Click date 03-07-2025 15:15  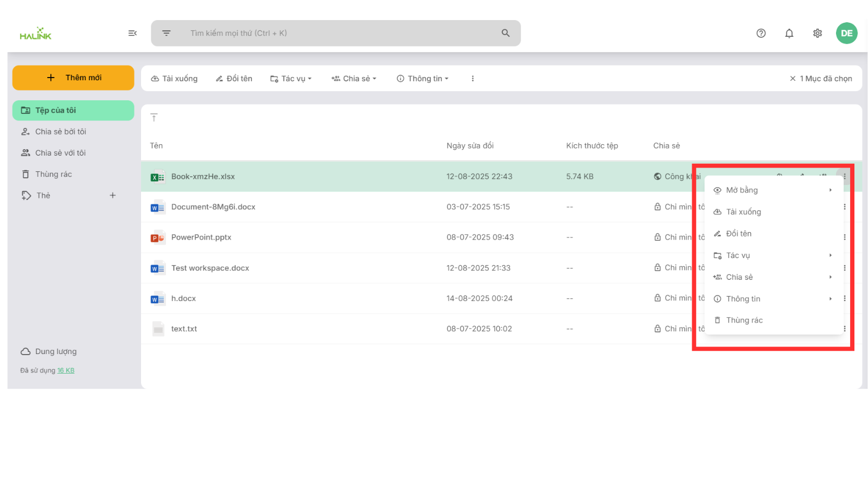(478, 207)
